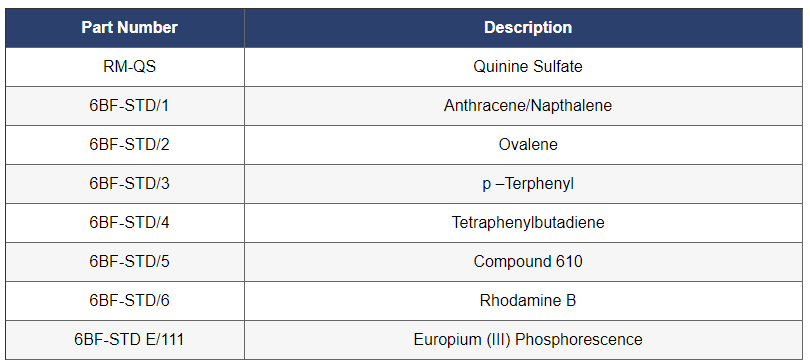Click the Compound 610 description cell
Viewport: 810px width, 364px height.
[523, 262]
